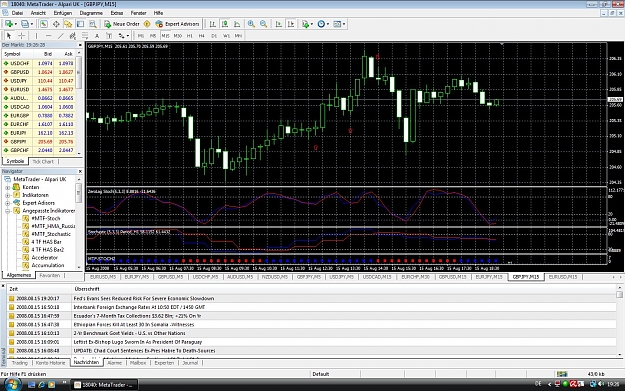Image resolution: width=625 pixels, height=391 pixels.
Task: Select the text label tool
Action: coord(109,36)
